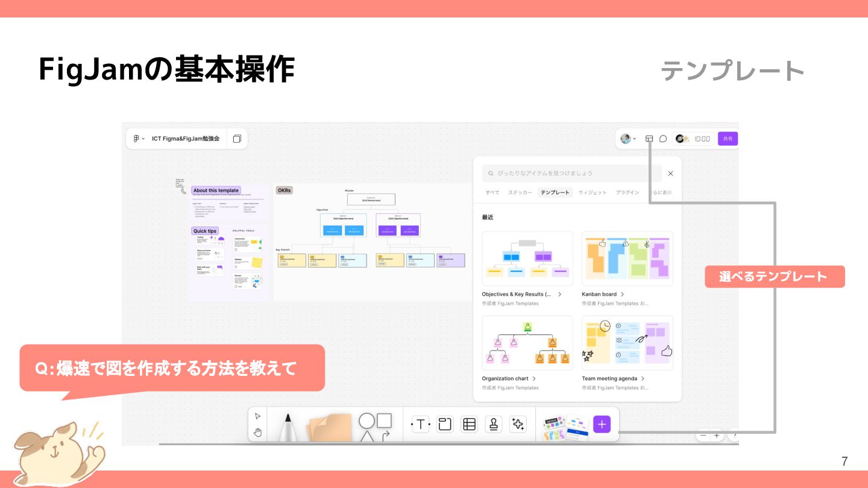Click the zoom in plus button

coord(717,435)
